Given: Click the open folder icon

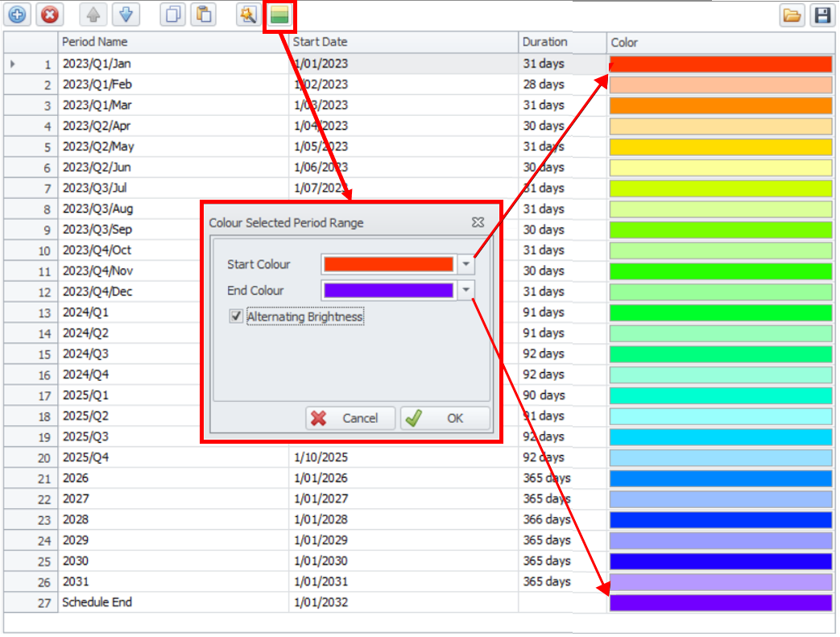Looking at the screenshot, I should point(792,15).
